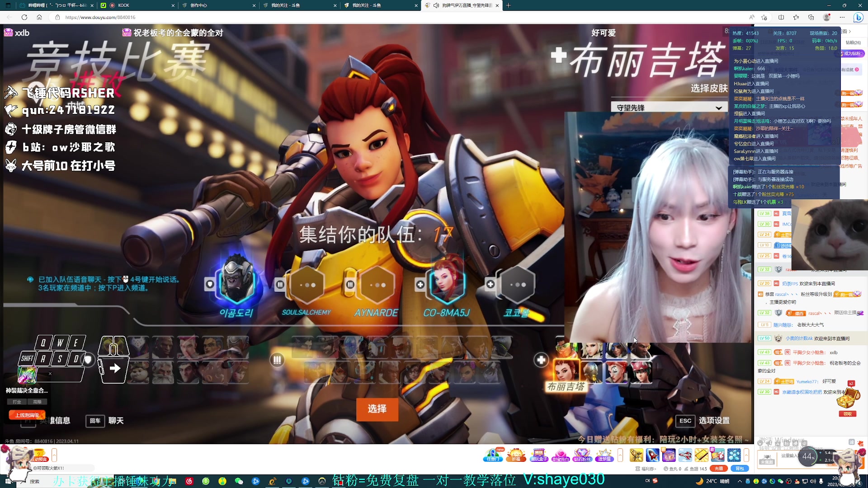The image size is (868, 488).
Task: Select the Ana hero portrait
Action: point(616,350)
